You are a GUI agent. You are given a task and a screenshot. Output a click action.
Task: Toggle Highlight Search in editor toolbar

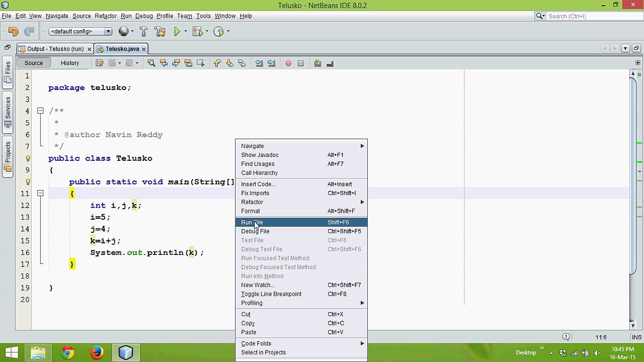click(188, 63)
